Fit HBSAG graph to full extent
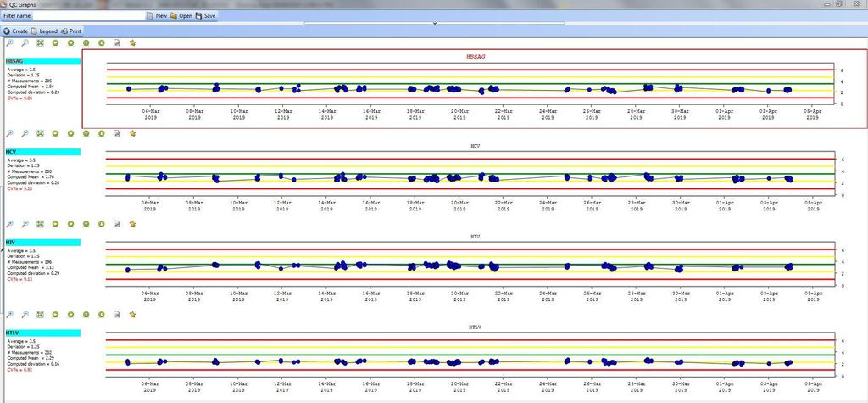868x403 pixels. [41, 42]
